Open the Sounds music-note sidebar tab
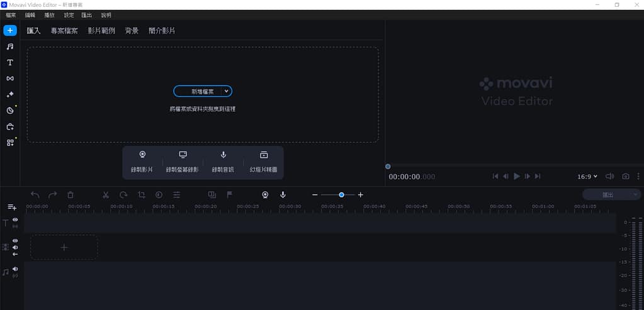The height and width of the screenshot is (310, 644). 10,47
